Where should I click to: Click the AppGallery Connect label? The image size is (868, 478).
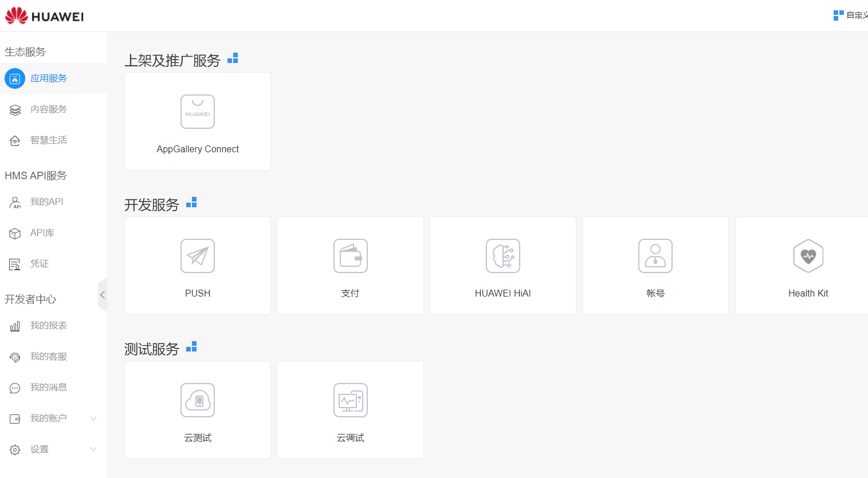pyautogui.click(x=198, y=149)
